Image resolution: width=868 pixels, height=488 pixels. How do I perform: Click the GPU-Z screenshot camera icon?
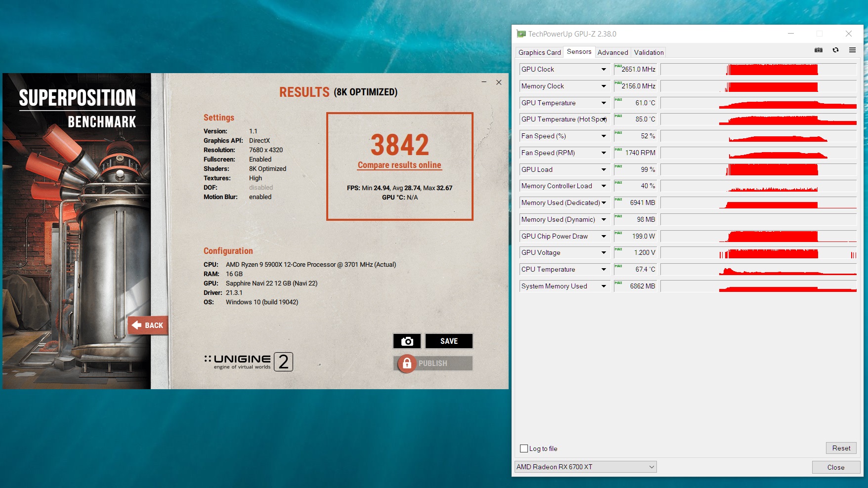tap(819, 50)
